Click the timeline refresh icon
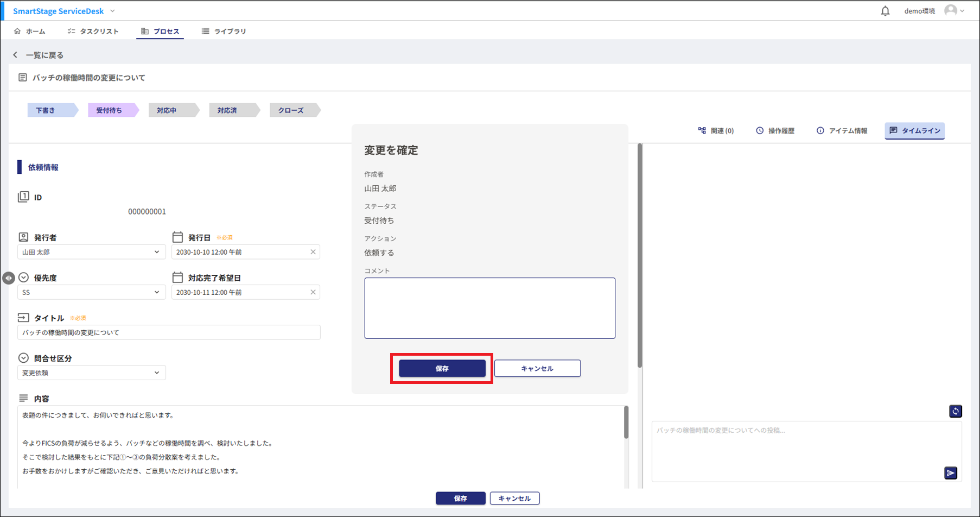Screen dimensions: 980x517 tap(956, 411)
